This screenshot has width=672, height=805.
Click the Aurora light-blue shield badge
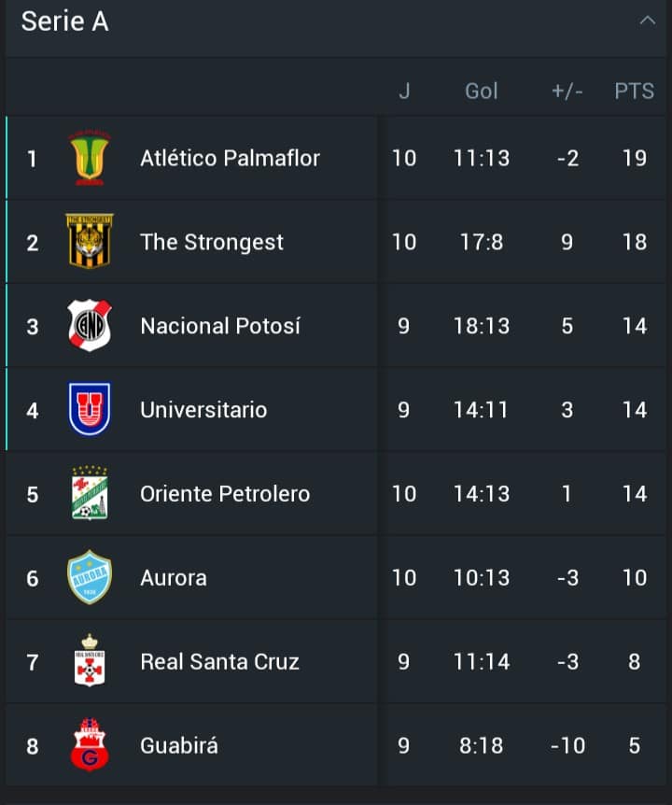[90, 578]
